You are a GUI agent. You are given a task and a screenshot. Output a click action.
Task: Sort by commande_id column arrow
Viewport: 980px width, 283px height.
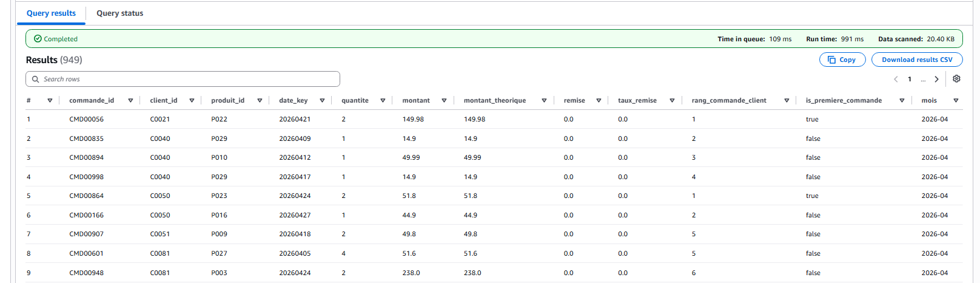point(130,101)
